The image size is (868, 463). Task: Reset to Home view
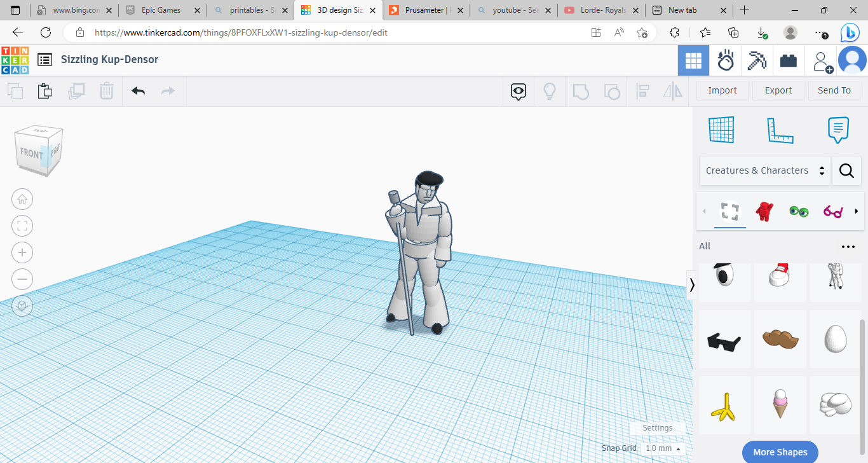point(22,199)
